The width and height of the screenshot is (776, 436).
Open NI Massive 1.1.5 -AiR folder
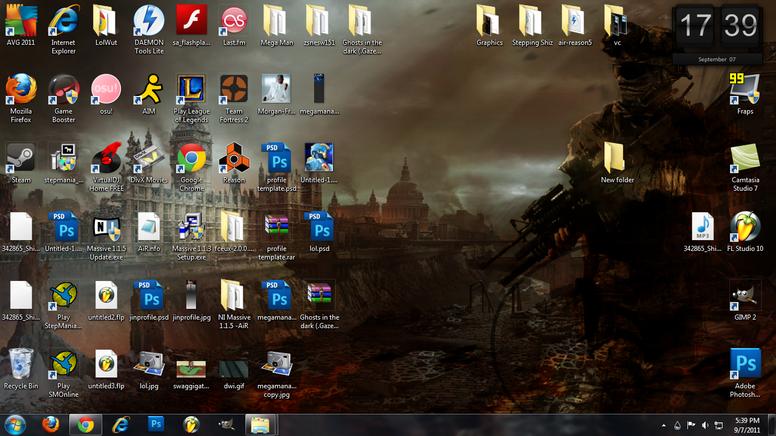pos(234,304)
